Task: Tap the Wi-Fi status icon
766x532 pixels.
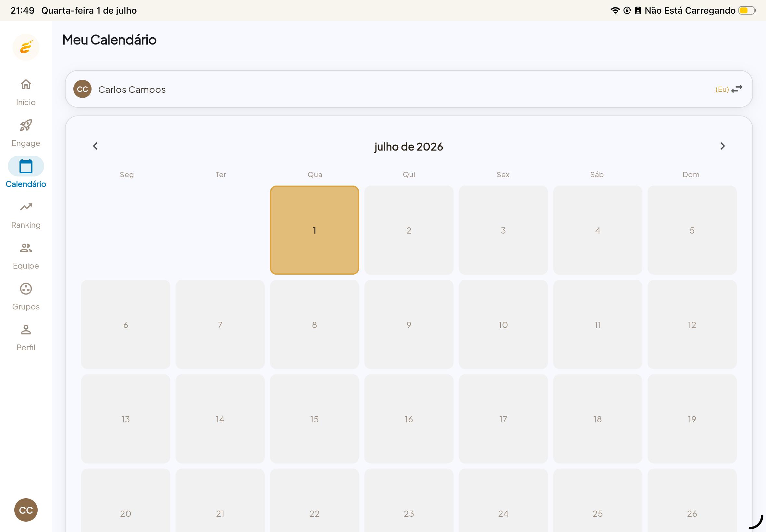Action: (615, 10)
